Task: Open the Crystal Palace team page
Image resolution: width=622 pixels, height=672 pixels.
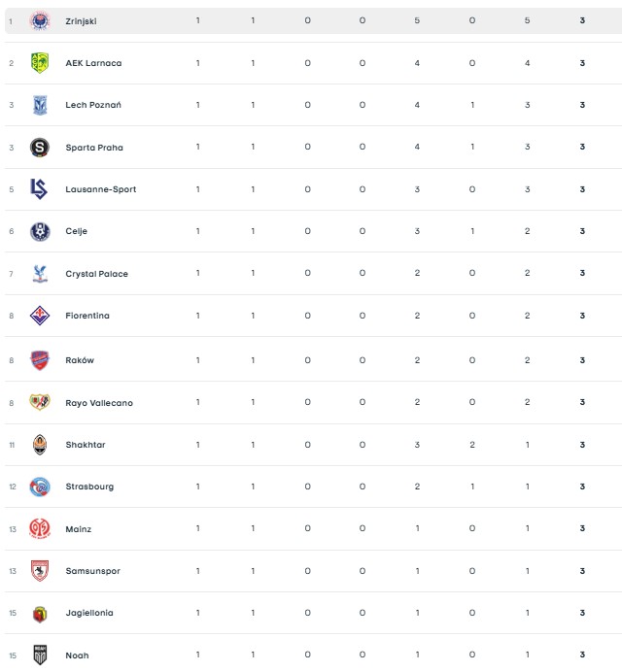Action: [x=96, y=274]
